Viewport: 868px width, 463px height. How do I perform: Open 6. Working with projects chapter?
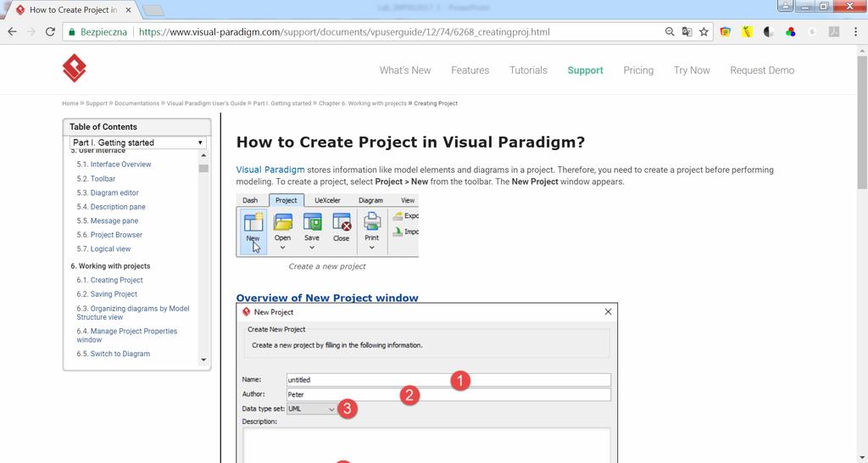pyautogui.click(x=110, y=265)
